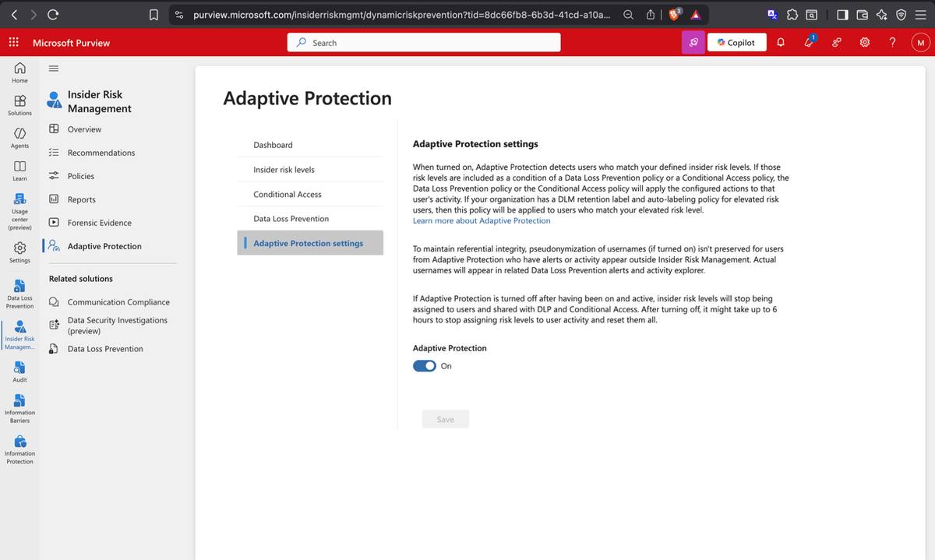Click Insider Risk Management heading
The image size is (935, 560).
100,101
